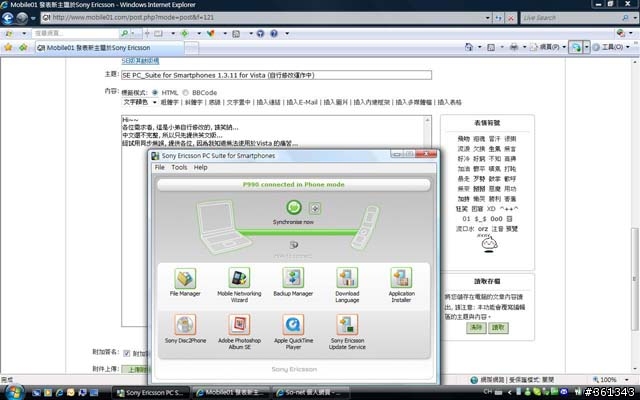The height and width of the screenshot is (400, 640).
Task: Stop loading with red X button
Action: [x=511, y=18]
